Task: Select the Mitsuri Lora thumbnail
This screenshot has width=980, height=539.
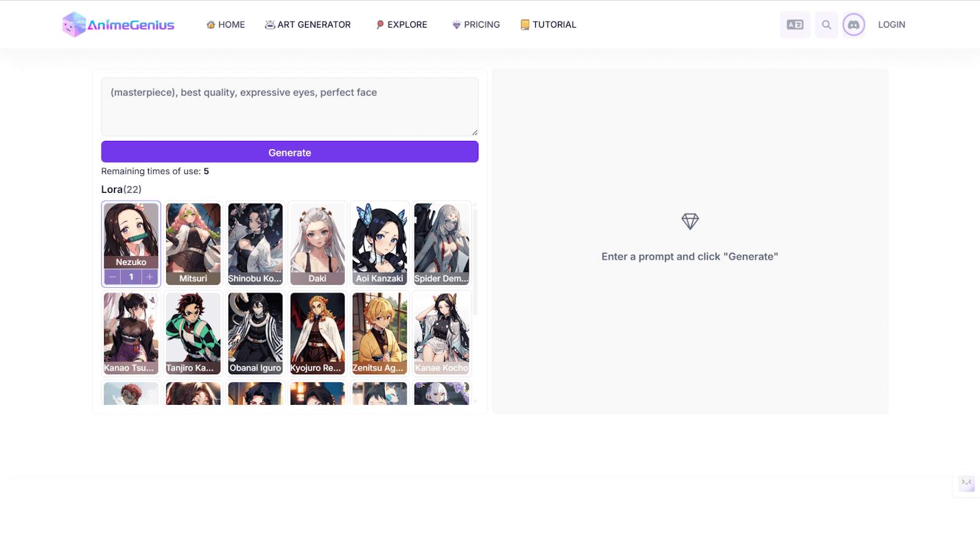Action: (193, 243)
